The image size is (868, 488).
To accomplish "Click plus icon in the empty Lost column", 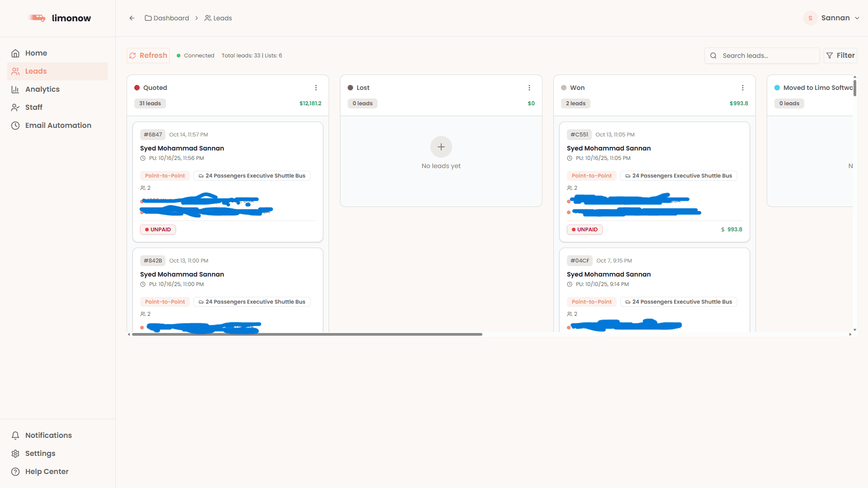I will 441,147.
